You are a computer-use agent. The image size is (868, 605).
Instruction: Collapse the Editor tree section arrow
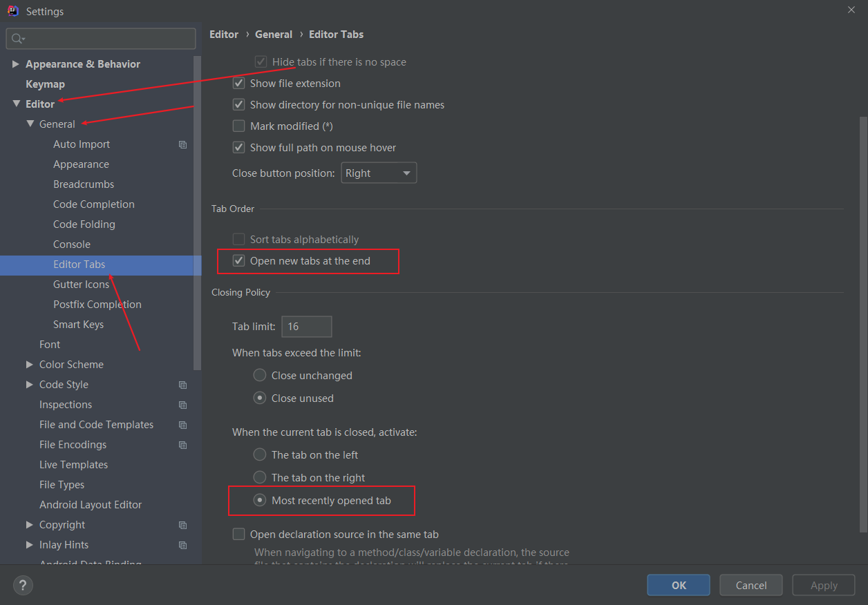pos(16,104)
